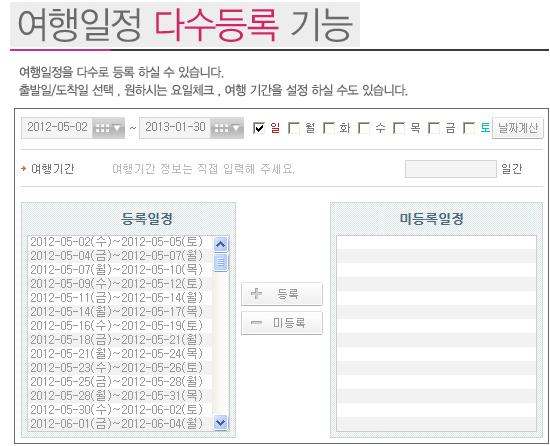The width and height of the screenshot is (550, 446).
Task: Click inside the 여행기간 일간 input box
Action: tap(451, 169)
